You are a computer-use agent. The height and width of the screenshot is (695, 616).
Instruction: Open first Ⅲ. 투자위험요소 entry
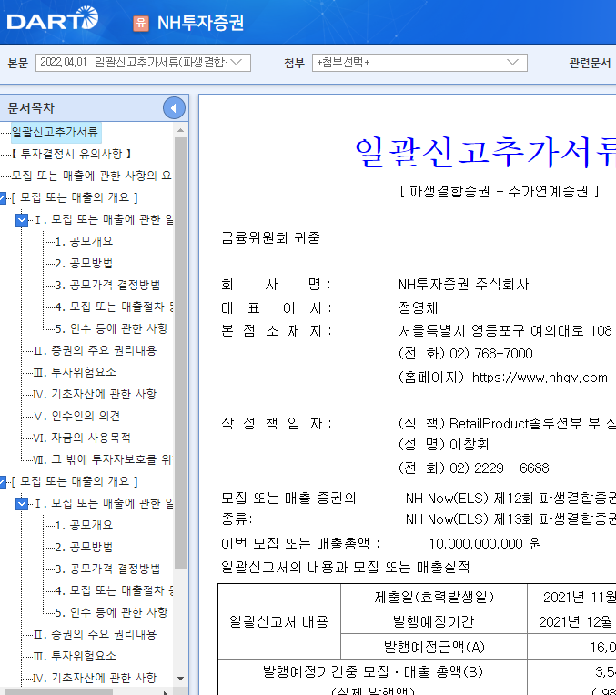(x=75, y=372)
